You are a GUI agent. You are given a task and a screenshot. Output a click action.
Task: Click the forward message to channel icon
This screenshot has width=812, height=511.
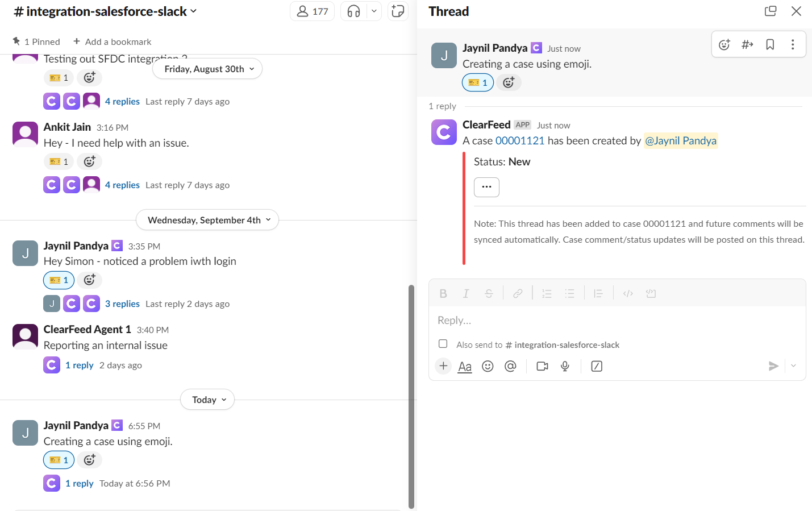tap(747, 44)
